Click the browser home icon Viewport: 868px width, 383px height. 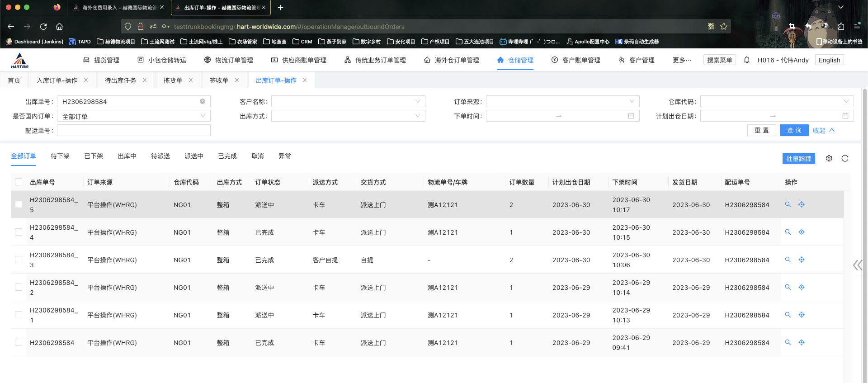[x=59, y=26]
